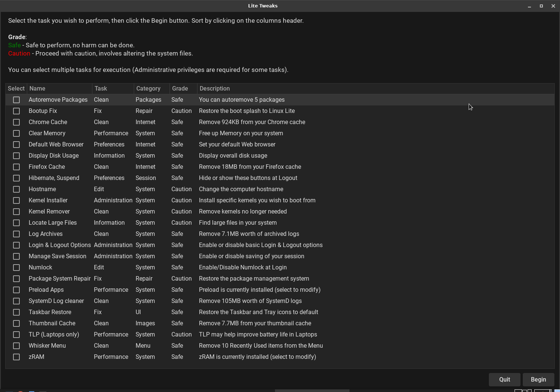Minimize the Lite Tweaks window
Viewport: 560px width, 392px height.
[x=529, y=6]
